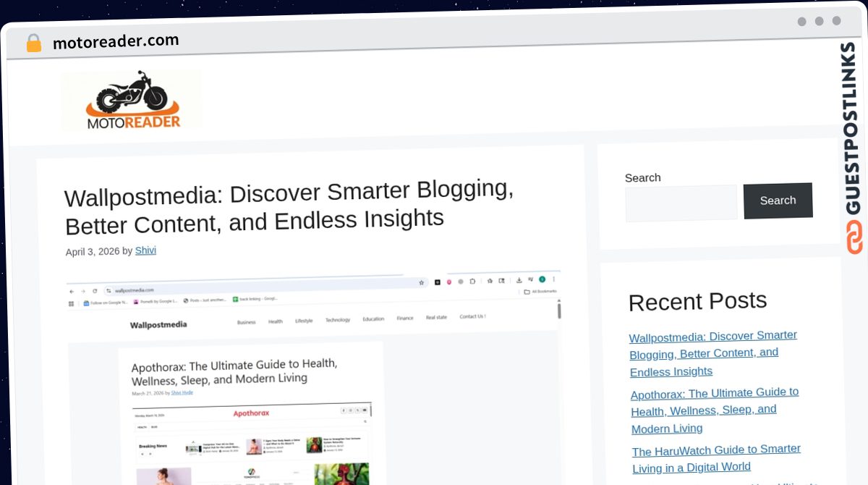Select Technology in Wallpostmedia nav menu

pyautogui.click(x=337, y=320)
